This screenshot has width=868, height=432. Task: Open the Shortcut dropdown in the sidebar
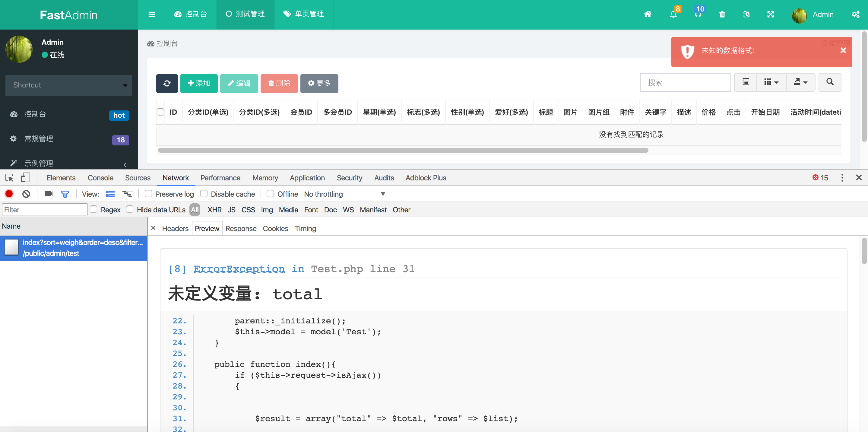coord(68,85)
